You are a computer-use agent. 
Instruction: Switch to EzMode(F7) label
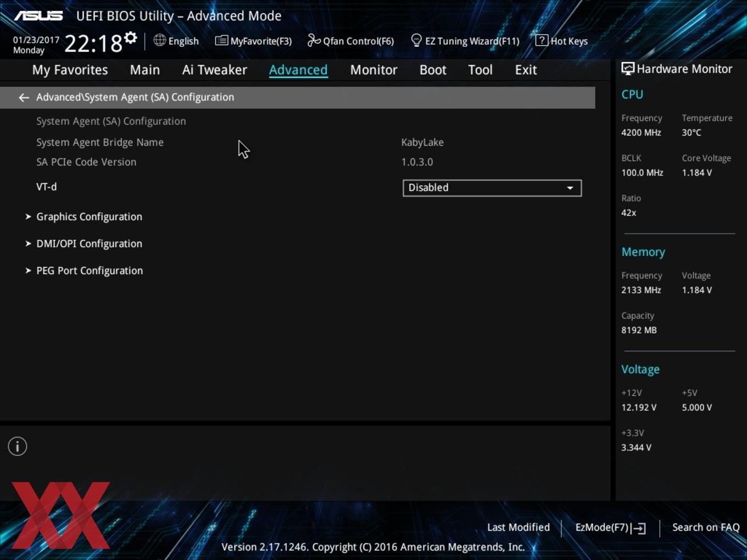point(601,528)
